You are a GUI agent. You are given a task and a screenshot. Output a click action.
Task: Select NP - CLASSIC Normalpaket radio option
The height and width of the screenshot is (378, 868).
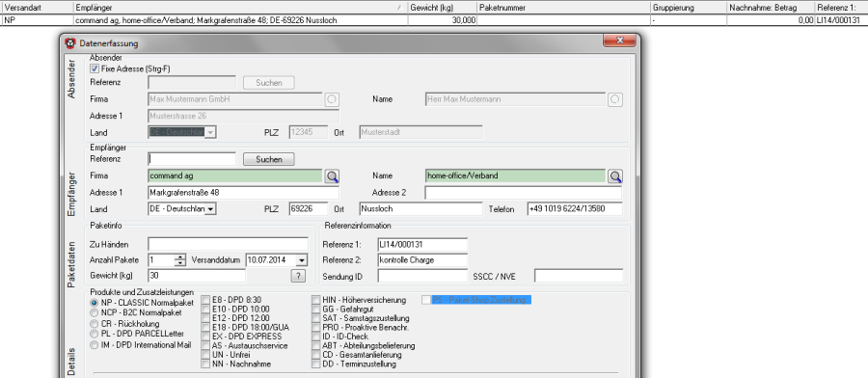(x=95, y=303)
